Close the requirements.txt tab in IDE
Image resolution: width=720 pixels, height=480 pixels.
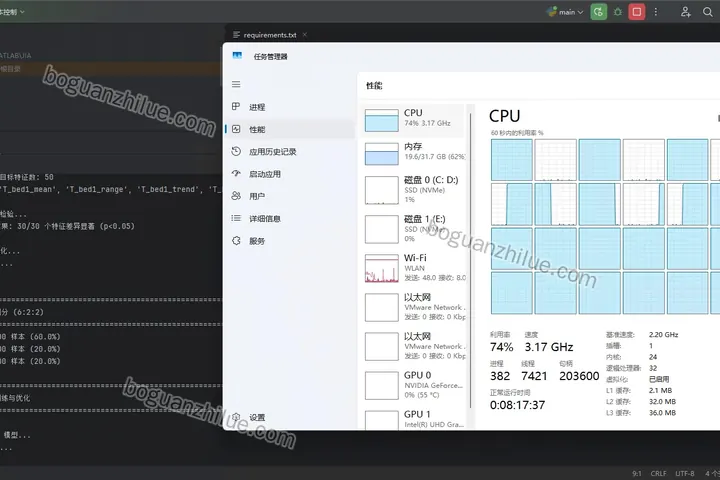(304, 34)
